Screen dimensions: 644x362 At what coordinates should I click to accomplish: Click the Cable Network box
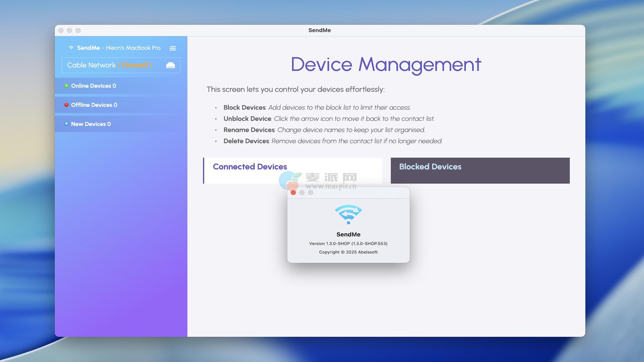pyautogui.click(x=91, y=65)
